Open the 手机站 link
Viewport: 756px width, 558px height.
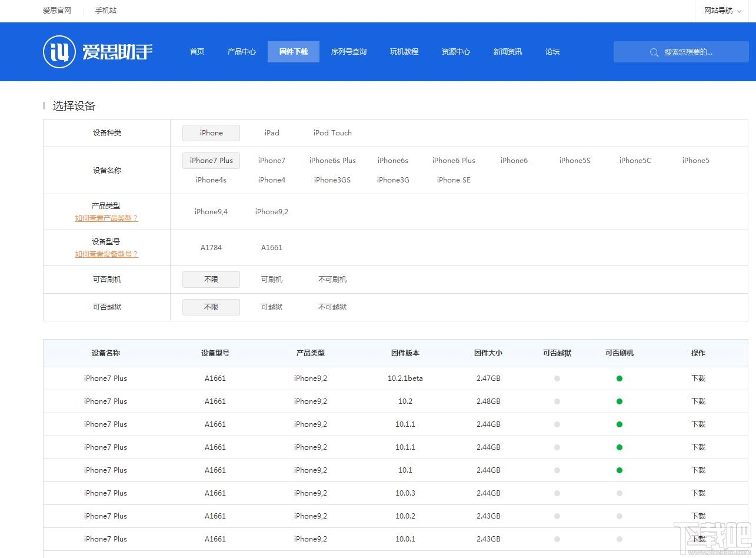coord(106,11)
